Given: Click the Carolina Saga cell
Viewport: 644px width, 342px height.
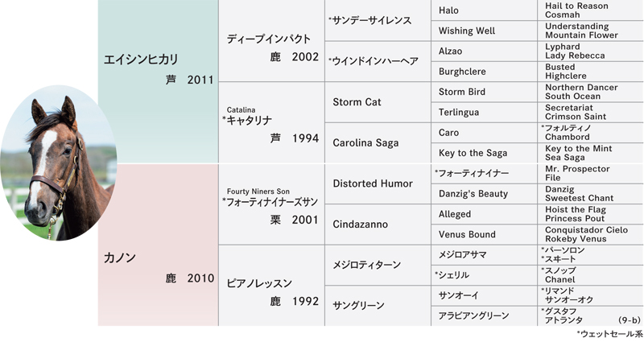Looking at the screenshot, I should (x=378, y=143).
